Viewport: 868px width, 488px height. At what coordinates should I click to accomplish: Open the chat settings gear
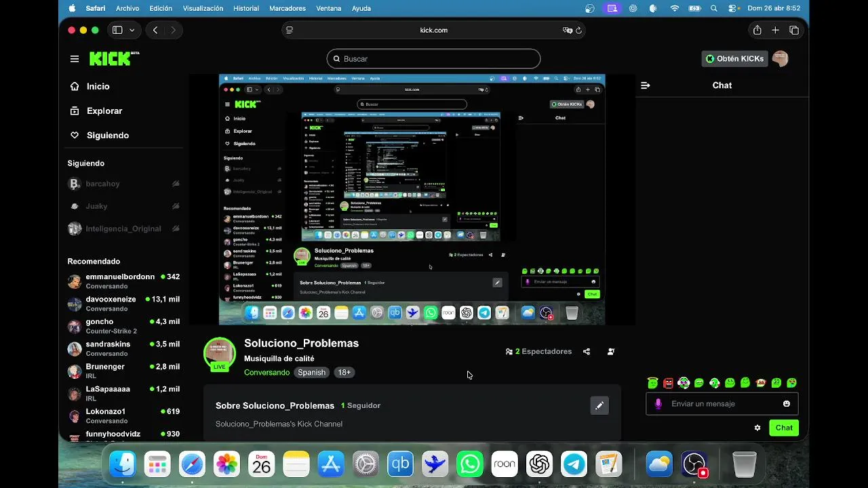(757, 428)
